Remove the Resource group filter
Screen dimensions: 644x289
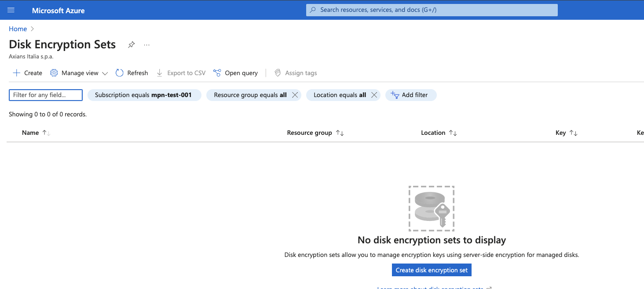[295, 95]
